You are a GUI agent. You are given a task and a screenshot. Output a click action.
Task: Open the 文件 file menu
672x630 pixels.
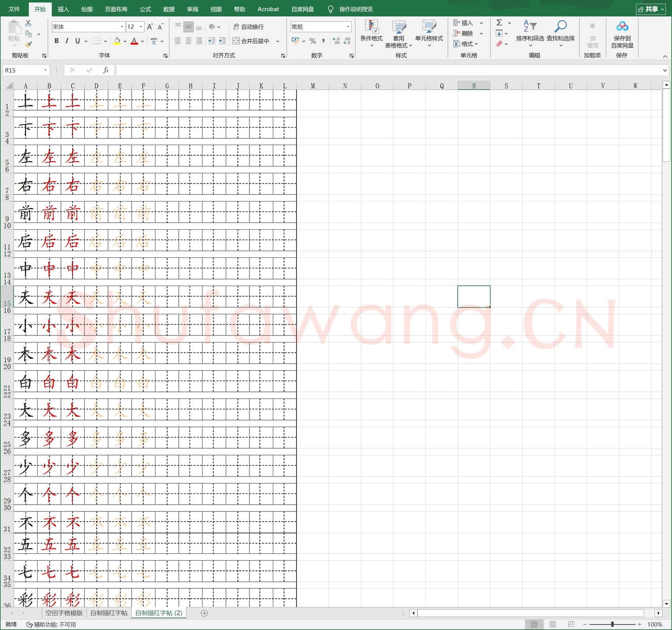click(x=14, y=9)
